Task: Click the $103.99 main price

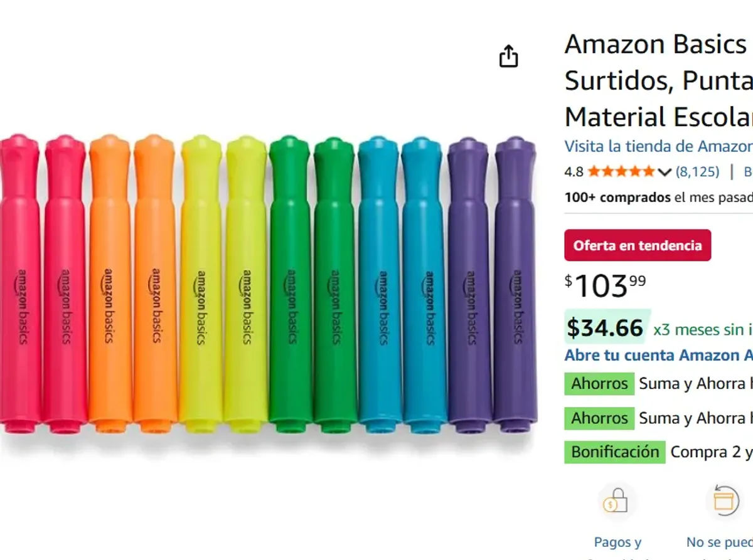Action: click(x=605, y=286)
